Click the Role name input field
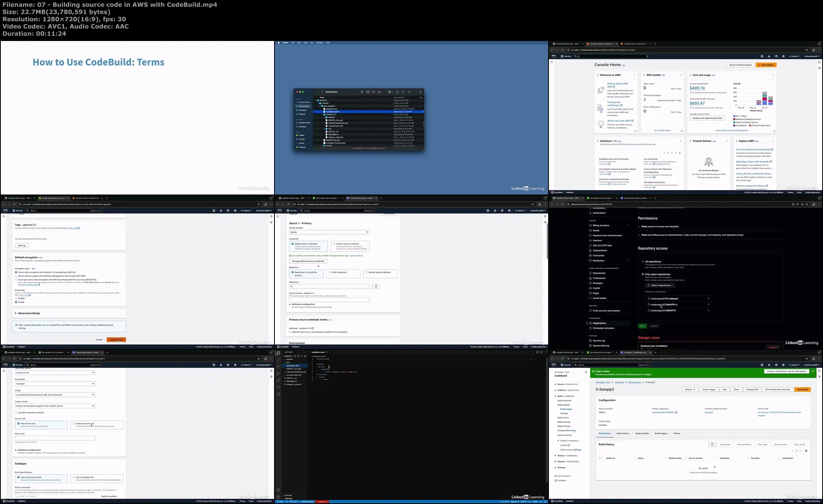The image size is (823, 504). pos(55,438)
